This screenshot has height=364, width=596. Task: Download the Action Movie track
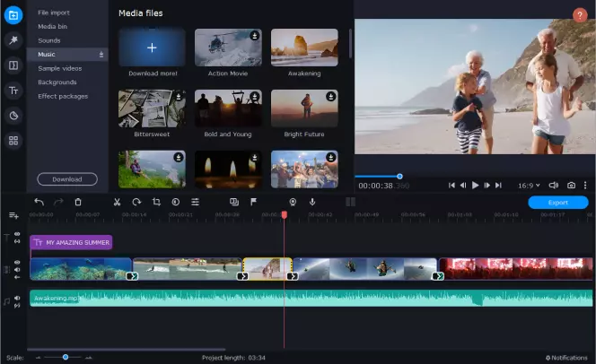pos(255,36)
